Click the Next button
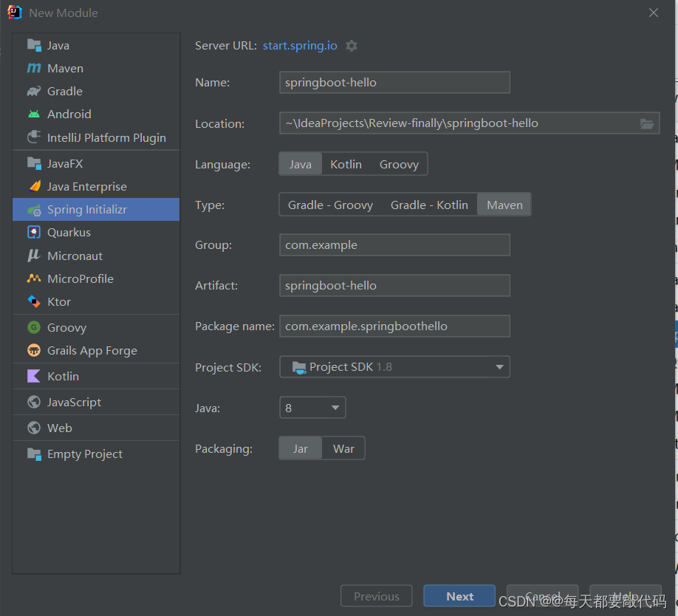The image size is (678, 616). (x=459, y=596)
